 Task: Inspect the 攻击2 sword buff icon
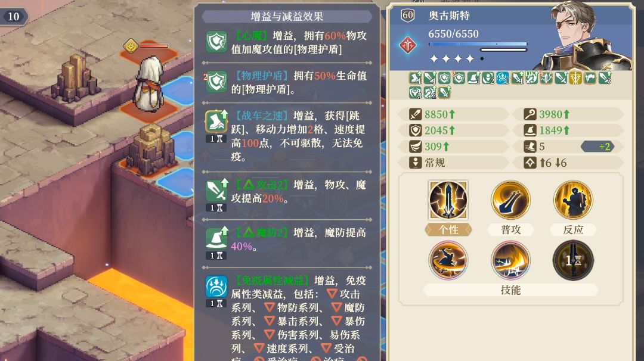tap(216, 191)
